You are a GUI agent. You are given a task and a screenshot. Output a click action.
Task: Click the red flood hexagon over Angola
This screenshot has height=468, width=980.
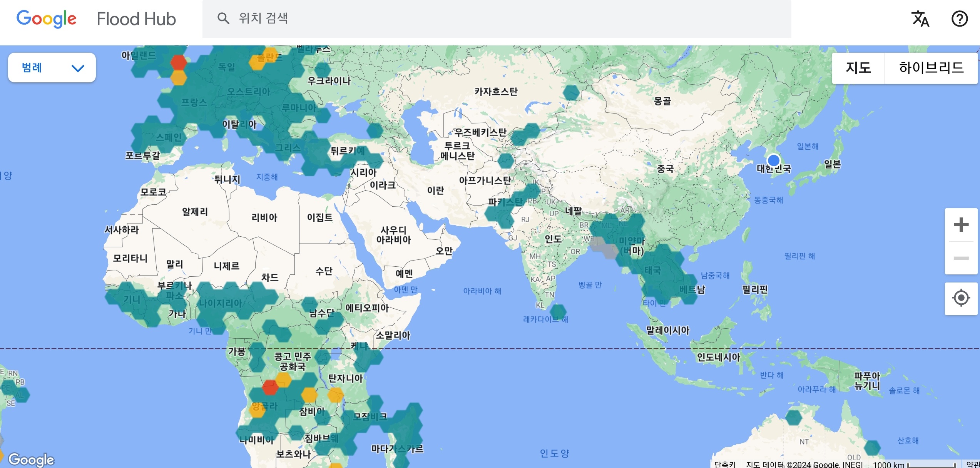(270, 387)
